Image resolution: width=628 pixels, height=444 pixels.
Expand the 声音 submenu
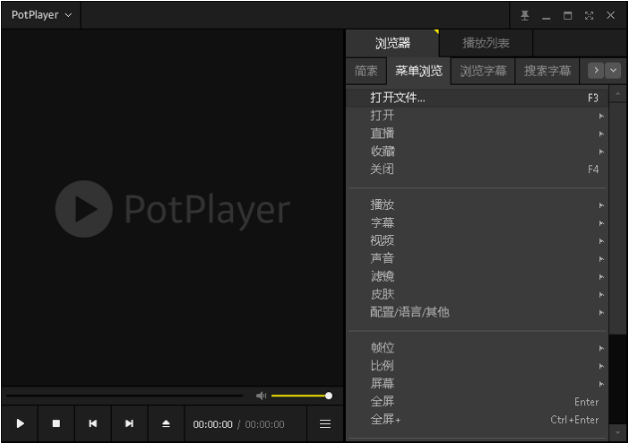click(x=477, y=259)
